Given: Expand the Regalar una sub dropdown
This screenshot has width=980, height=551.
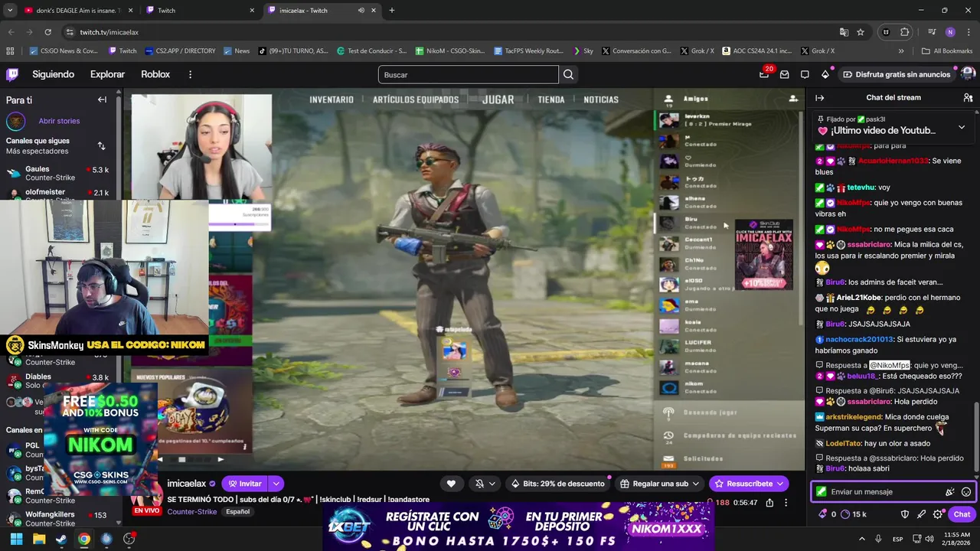Looking at the screenshot, I should tap(695, 484).
